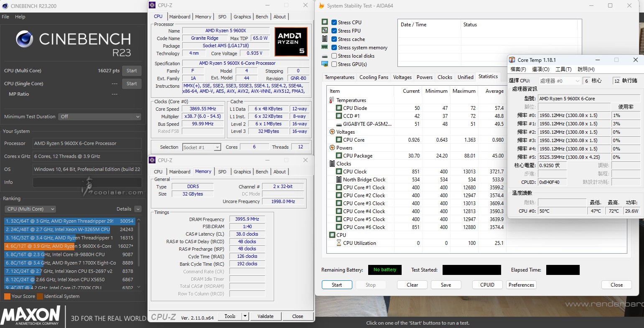Click the AIDA64 Start button
644x328 pixels.
tap(337, 285)
